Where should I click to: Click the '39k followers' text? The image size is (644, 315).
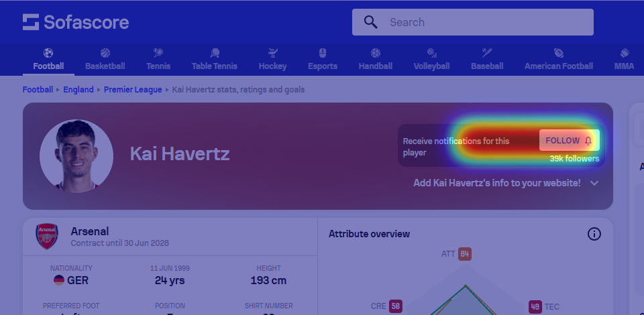tap(574, 159)
